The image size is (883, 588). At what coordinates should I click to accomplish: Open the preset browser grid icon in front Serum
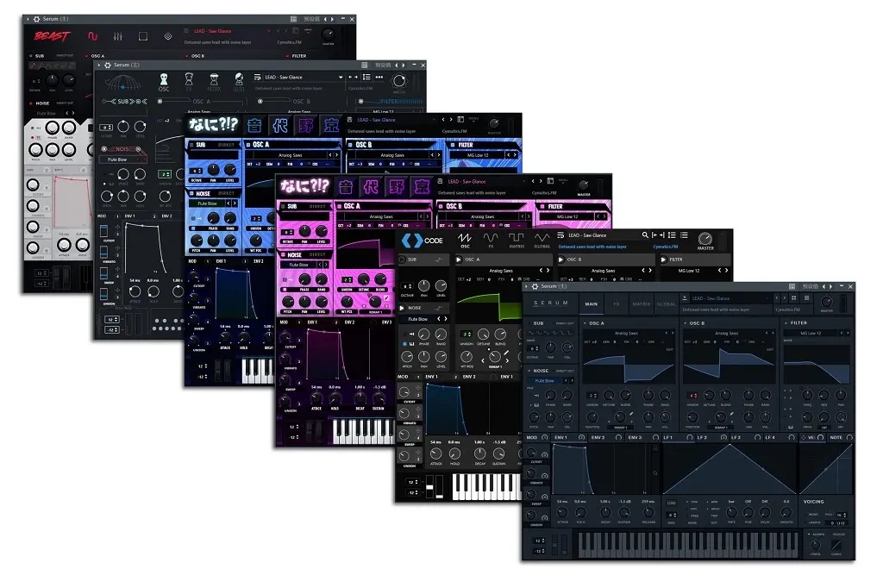point(794,299)
